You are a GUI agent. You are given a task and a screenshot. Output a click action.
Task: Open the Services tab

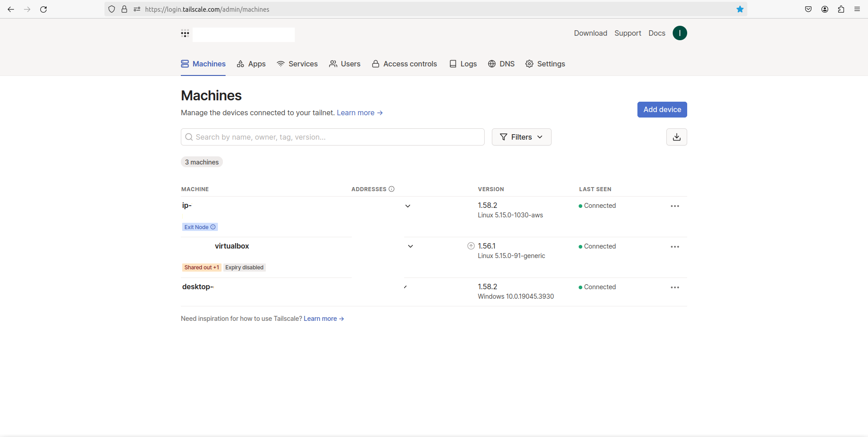coord(297,64)
